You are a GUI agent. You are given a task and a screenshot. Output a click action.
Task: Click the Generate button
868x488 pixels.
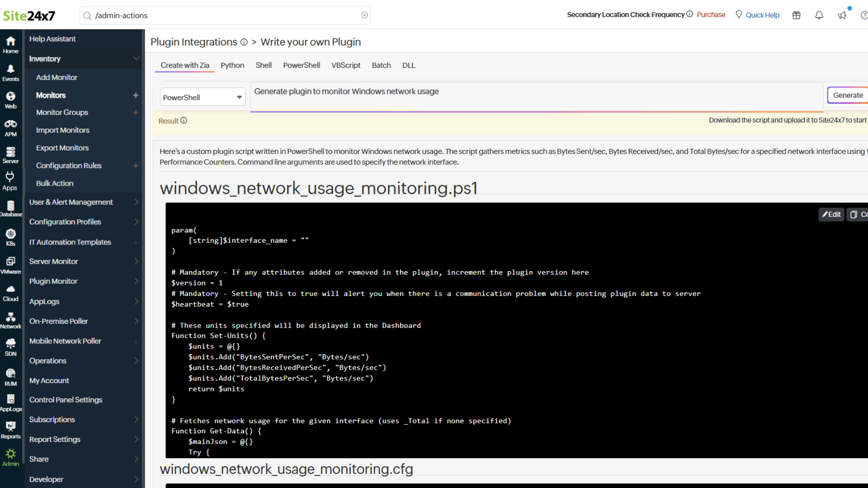848,95
